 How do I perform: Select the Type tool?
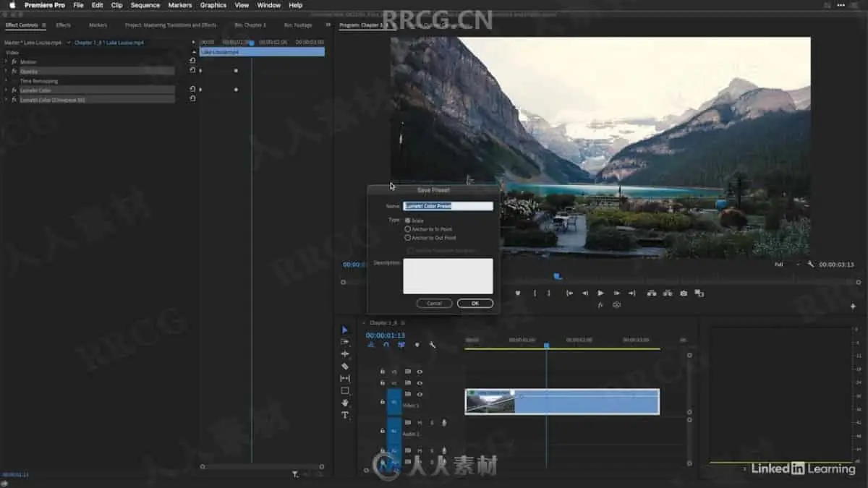[345, 415]
